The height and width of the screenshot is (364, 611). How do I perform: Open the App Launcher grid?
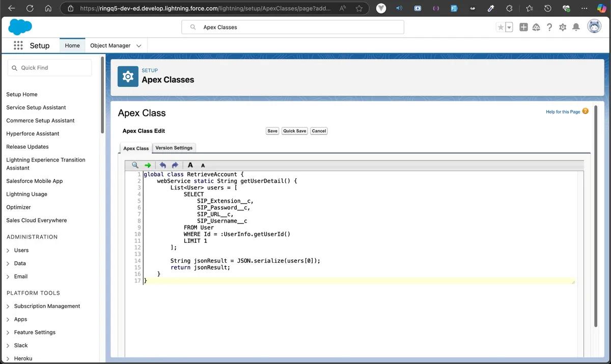[x=18, y=45]
